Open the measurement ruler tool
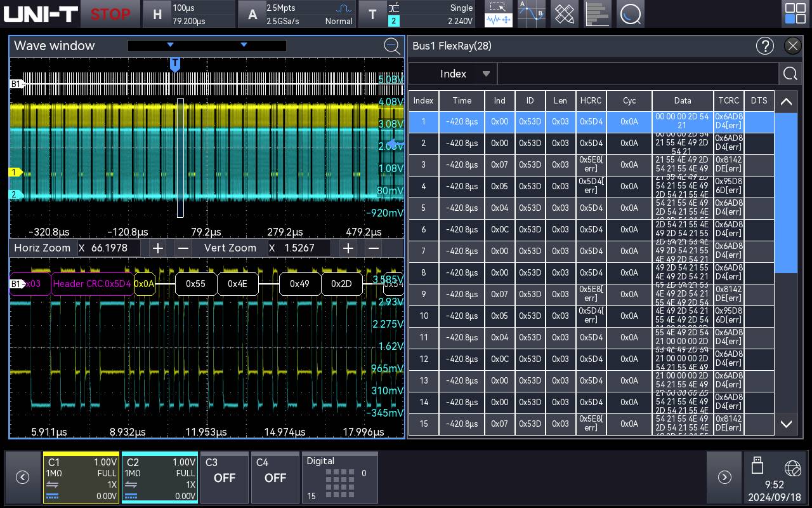The image size is (812, 508). 564,14
